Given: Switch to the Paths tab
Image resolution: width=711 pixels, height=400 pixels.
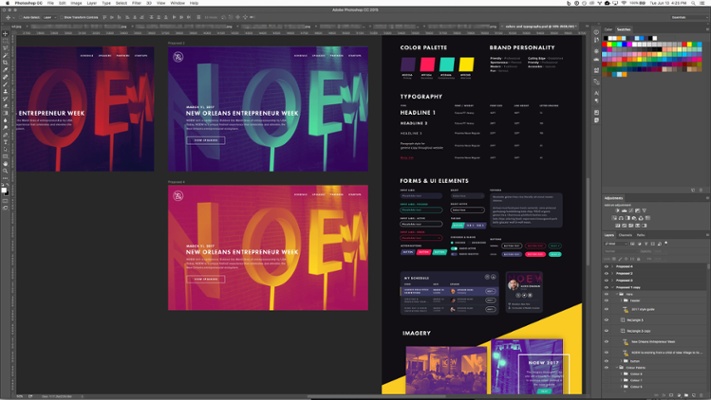Looking at the screenshot, I should pyautogui.click(x=641, y=235).
